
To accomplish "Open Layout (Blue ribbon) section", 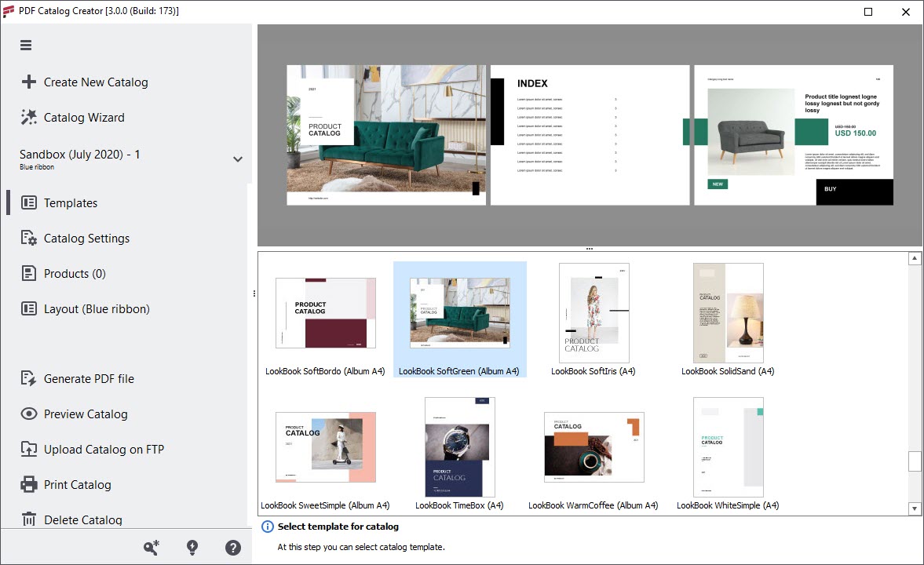I will [97, 309].
